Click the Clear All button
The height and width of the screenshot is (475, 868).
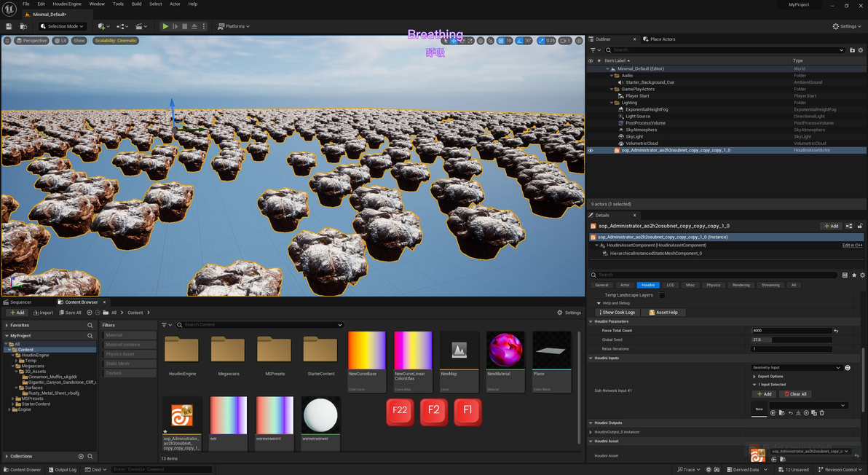point(795,394)
